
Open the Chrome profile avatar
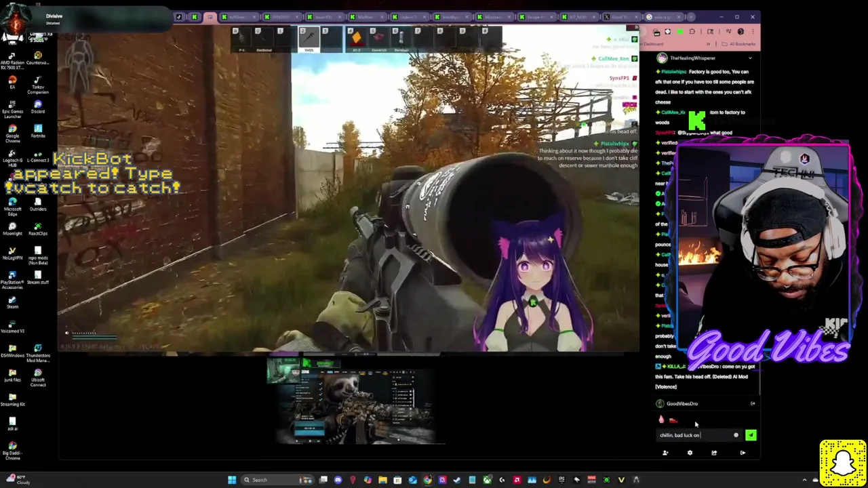click(x=741, y=31)
